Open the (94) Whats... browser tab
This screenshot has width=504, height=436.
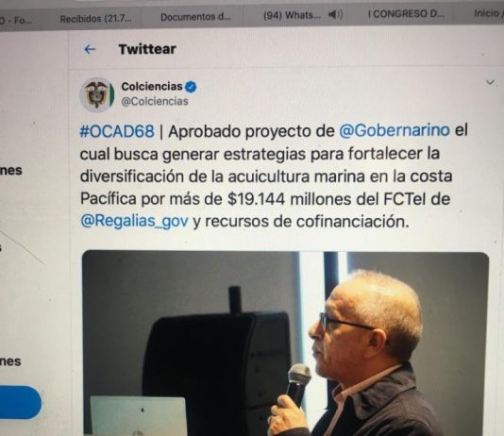pos(292,15)
